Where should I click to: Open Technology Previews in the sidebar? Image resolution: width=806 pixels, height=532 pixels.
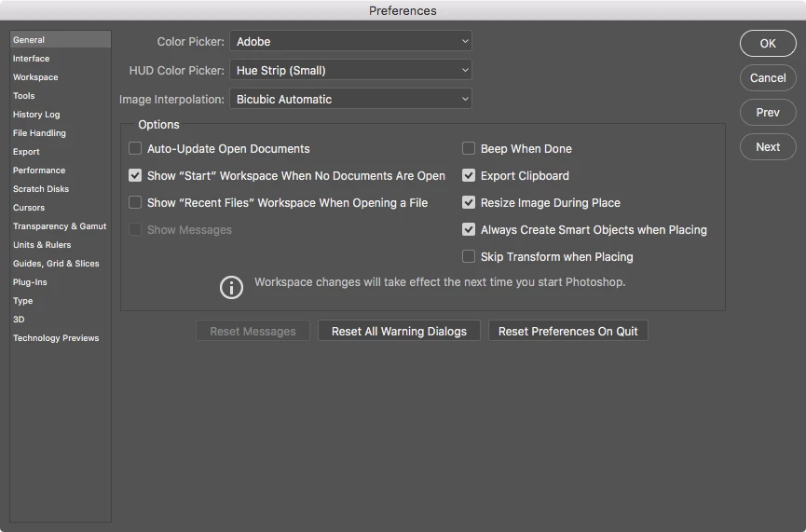[x=61, y=337]
